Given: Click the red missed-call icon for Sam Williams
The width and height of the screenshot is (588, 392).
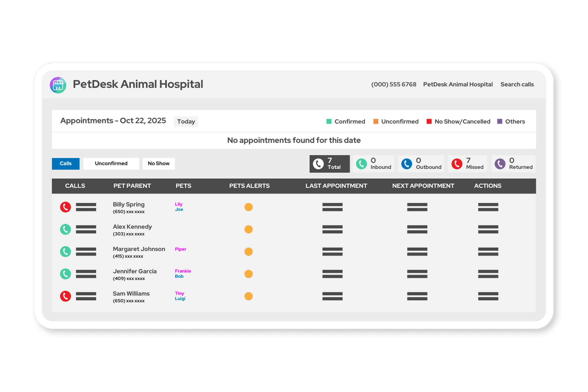Looking at the screenshot, I should (x=65, y=296).
